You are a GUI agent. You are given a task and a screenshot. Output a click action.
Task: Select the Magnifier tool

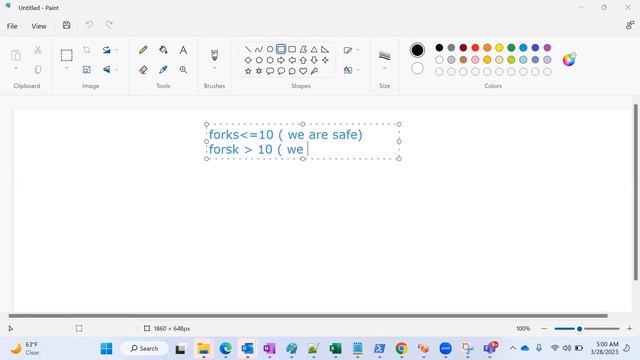(x=183, y=70)
